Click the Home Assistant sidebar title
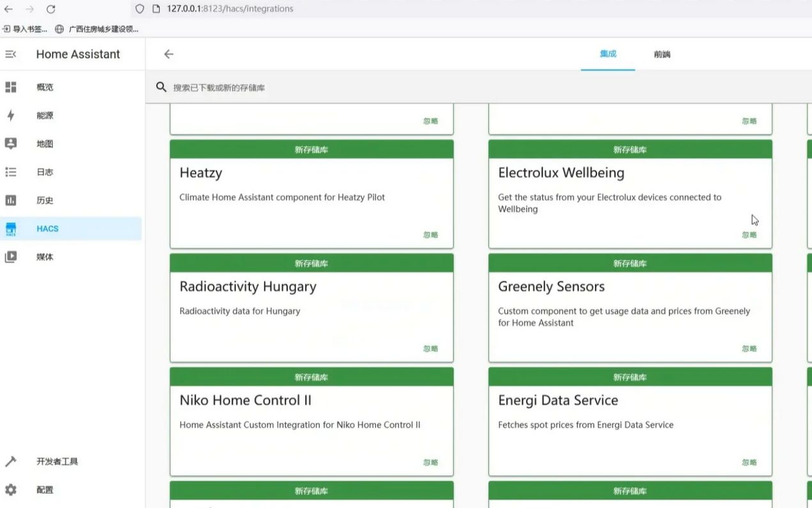 [x=78, y=54]
